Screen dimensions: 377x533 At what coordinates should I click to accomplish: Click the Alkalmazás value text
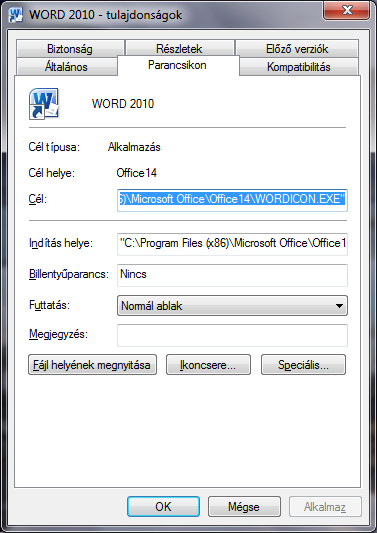point(134,147)
